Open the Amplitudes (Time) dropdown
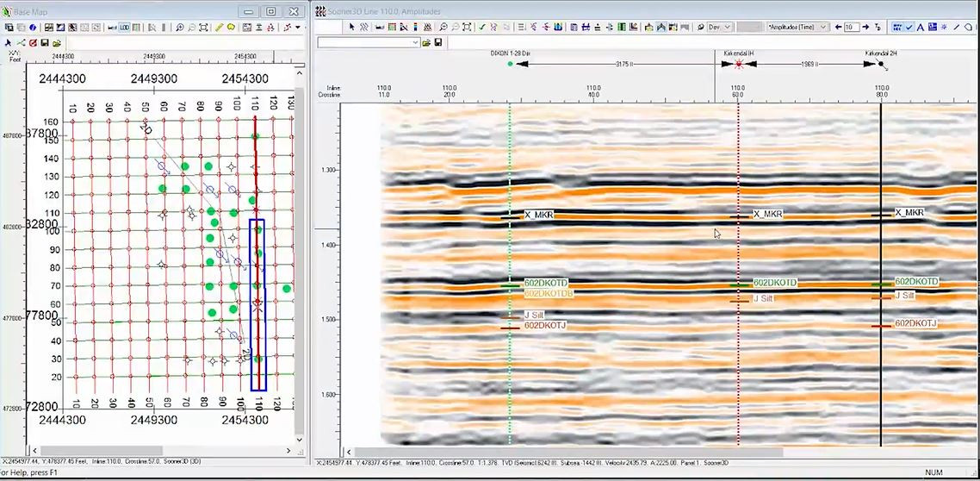 [823, 28]
